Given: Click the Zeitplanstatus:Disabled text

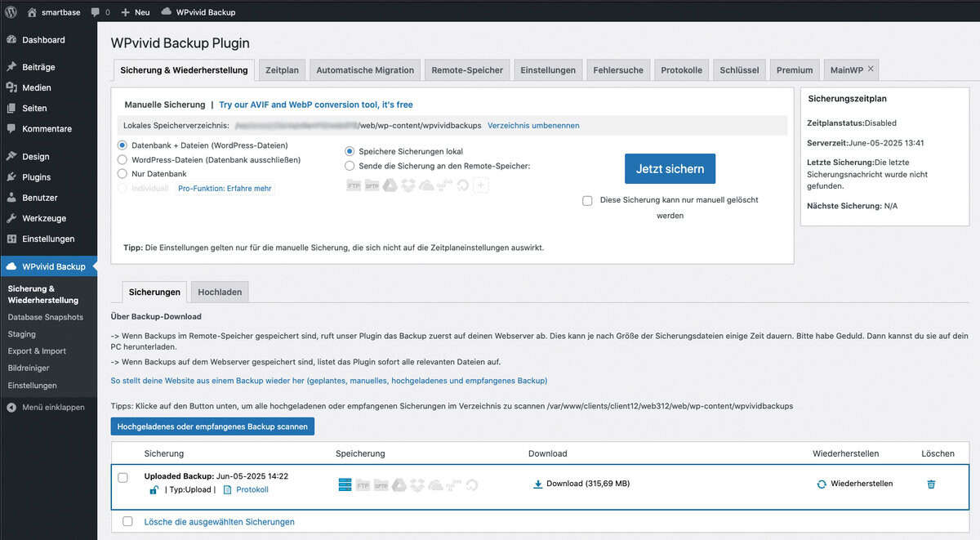Looking at the screenshot, I should point(852,123).
